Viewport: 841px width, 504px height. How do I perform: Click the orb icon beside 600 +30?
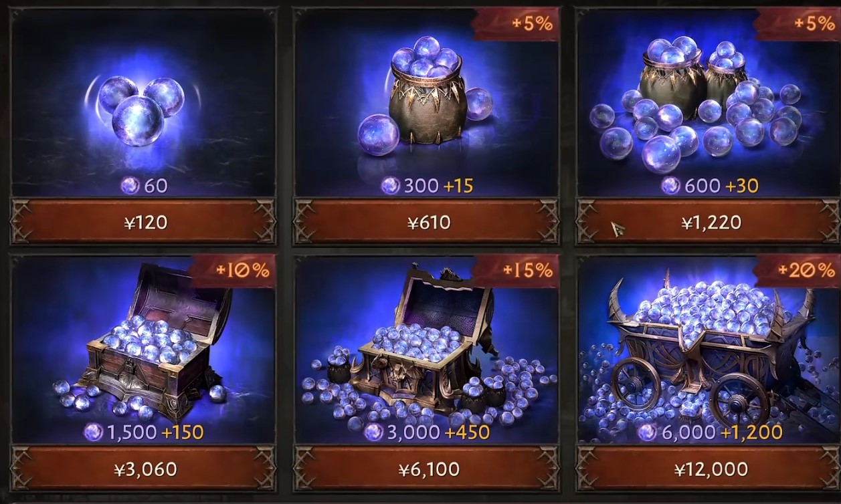click(670, 185)
